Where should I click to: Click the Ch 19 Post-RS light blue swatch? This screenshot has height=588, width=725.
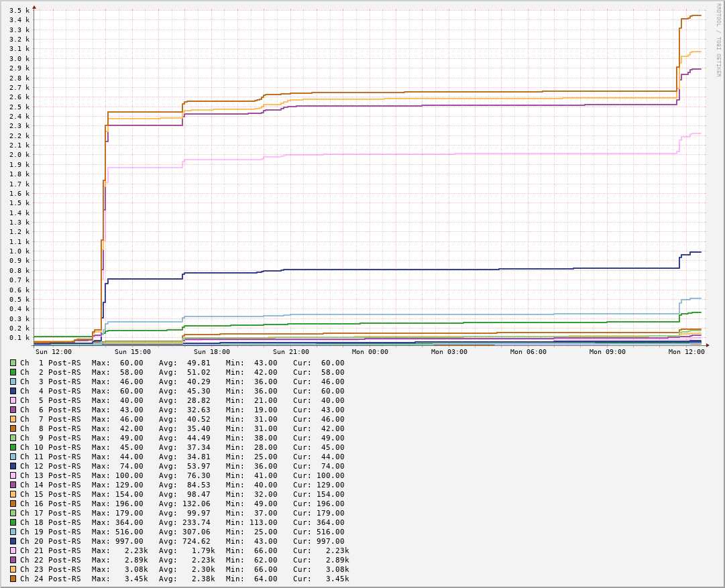pyautogui.click(x=13, y=532)
